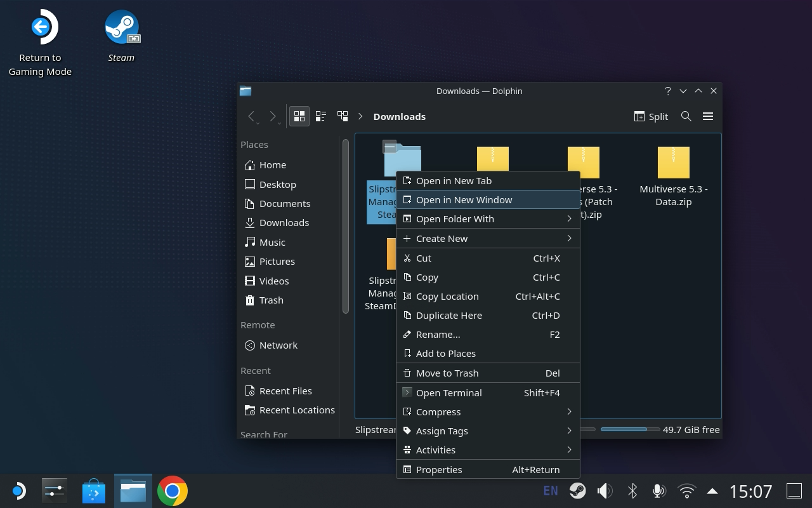Click Steam tray icon
Viewport: 812px width, 508px height.
pos(577,491)
